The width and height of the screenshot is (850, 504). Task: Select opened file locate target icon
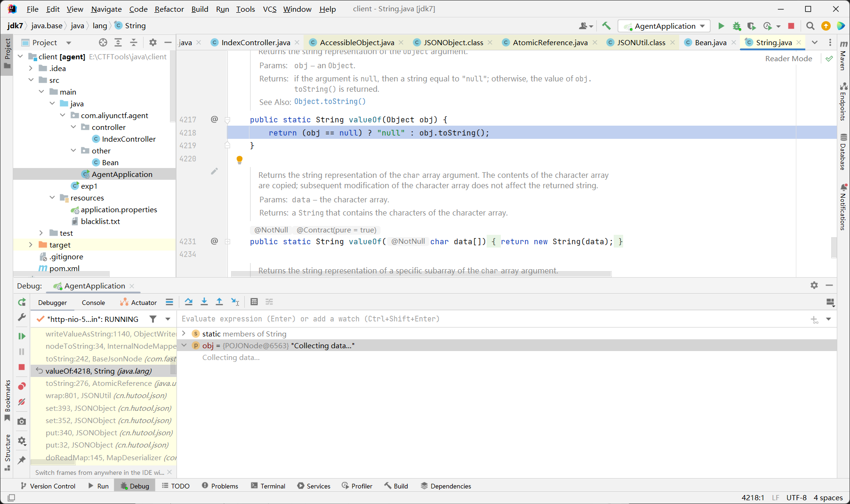click(103, 42)
